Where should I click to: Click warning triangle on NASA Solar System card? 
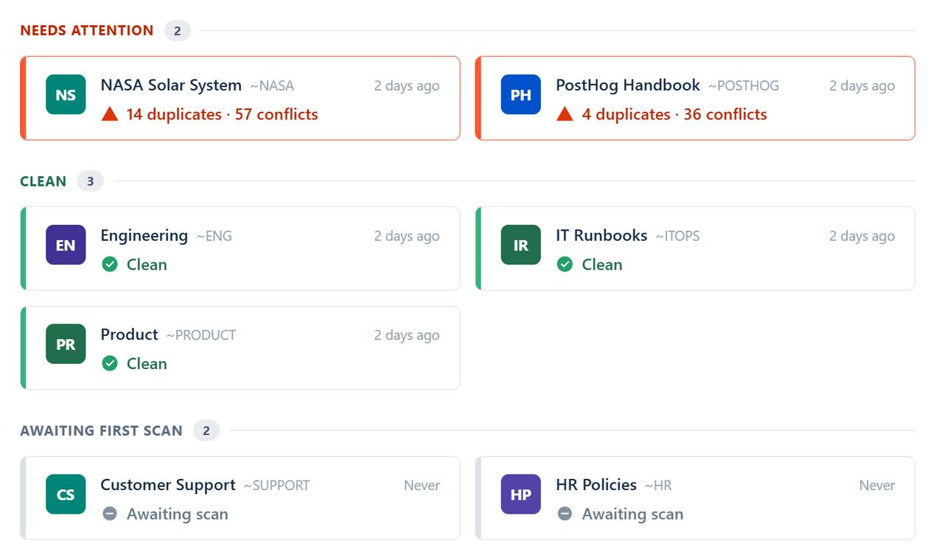pos(110,113)
